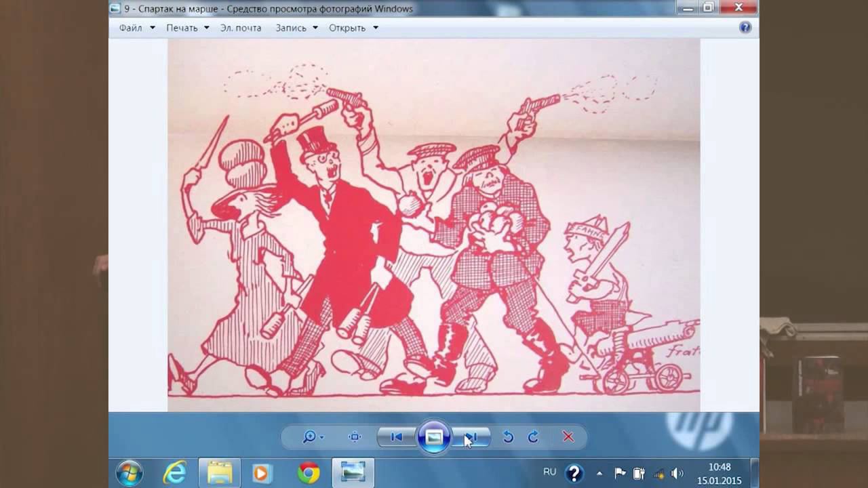Open Windows Media Player from the taskbar
868x488 pixels.
(262, 472)
